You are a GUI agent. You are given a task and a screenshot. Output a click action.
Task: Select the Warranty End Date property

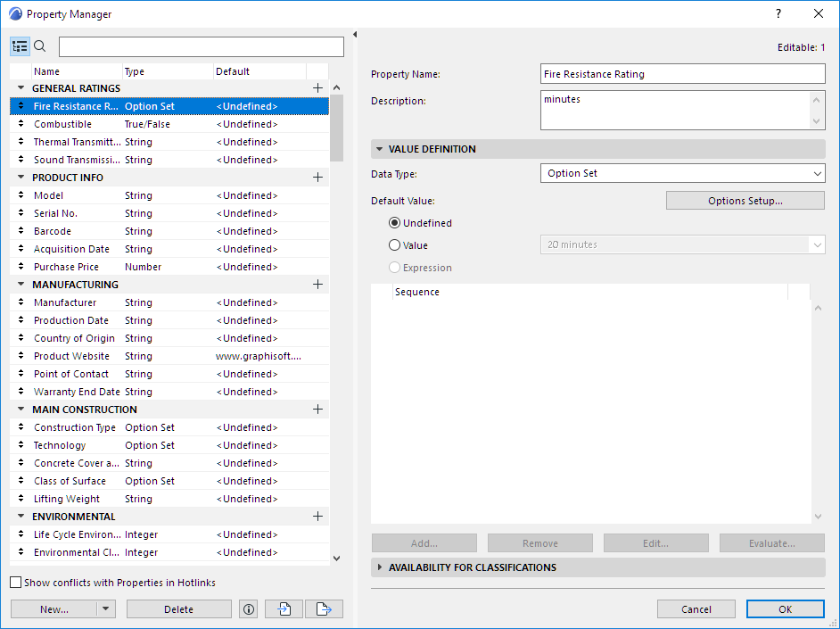(169, 392)
